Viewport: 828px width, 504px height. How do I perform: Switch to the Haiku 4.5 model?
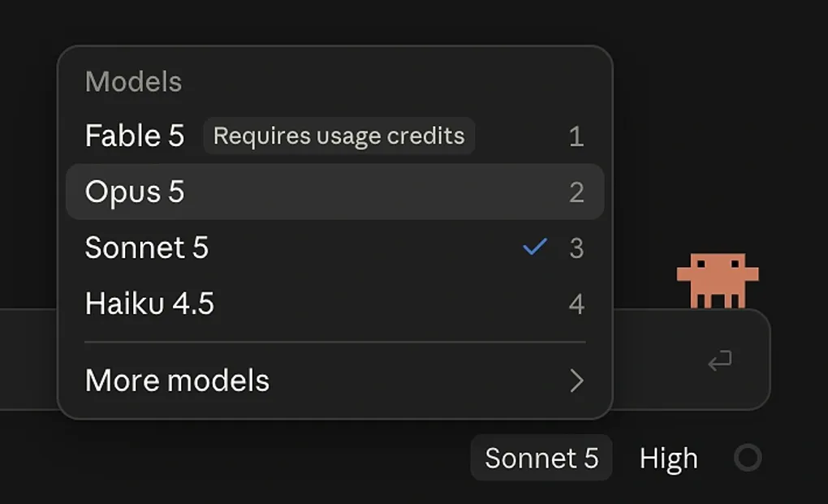[334, 304]
